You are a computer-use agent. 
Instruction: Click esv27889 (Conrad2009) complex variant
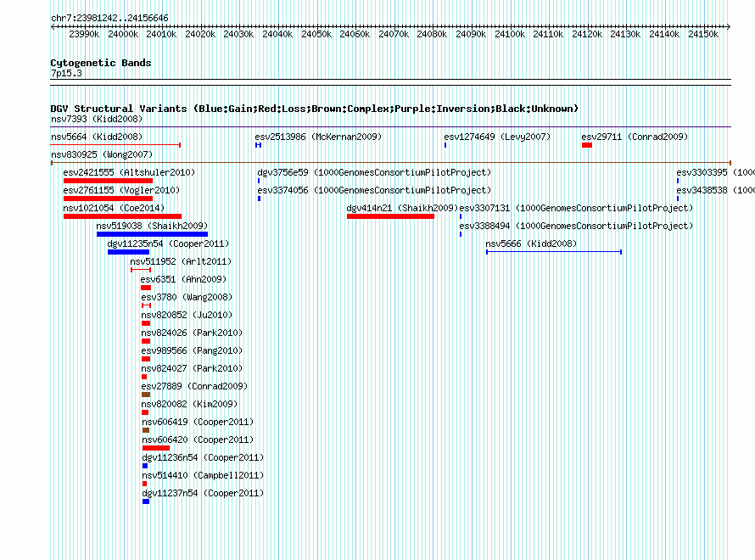(194, 386)
